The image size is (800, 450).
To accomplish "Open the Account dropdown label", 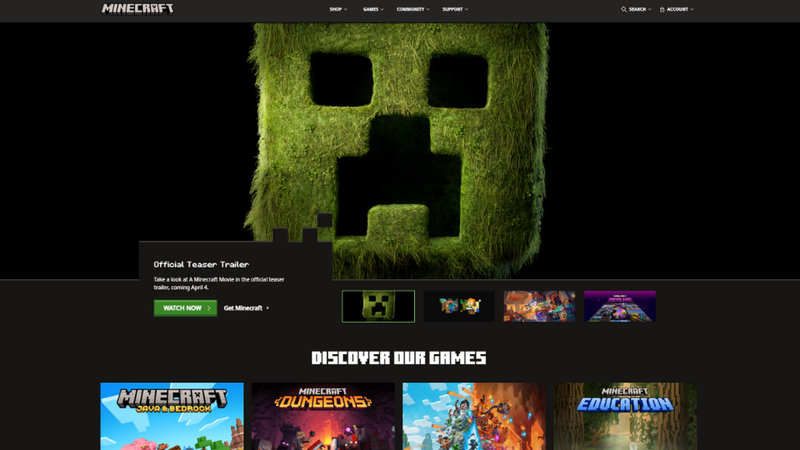I will 680,9.
